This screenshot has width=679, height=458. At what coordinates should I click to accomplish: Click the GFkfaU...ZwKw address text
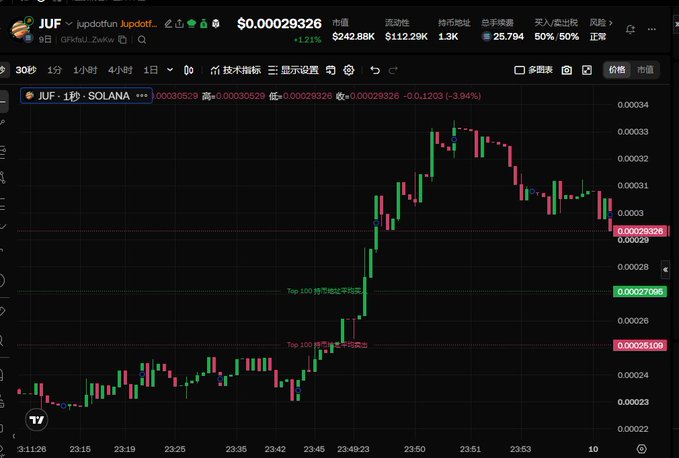pyautogui.click(x=87, y=39)
